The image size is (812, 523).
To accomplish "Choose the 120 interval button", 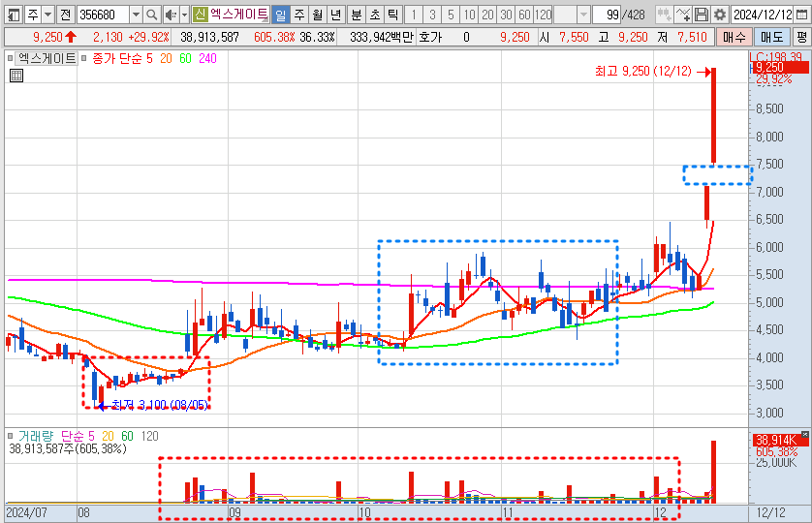I will (x=544, y=15).
